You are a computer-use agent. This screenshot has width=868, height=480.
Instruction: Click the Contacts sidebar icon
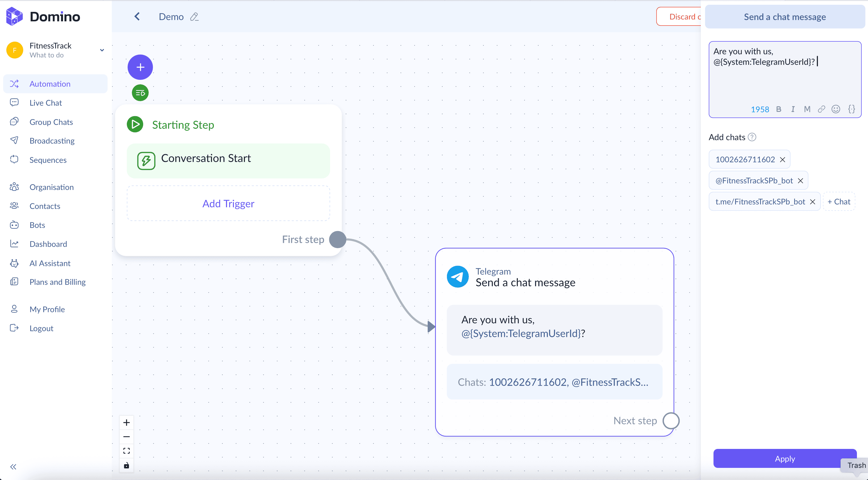click(14, 206)
